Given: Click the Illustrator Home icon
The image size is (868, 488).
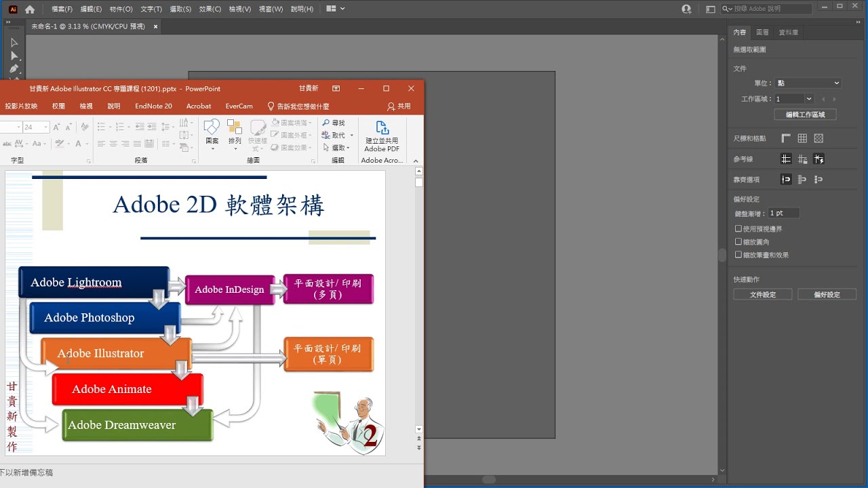Looking at the screenshot, I should click(29, 9).
